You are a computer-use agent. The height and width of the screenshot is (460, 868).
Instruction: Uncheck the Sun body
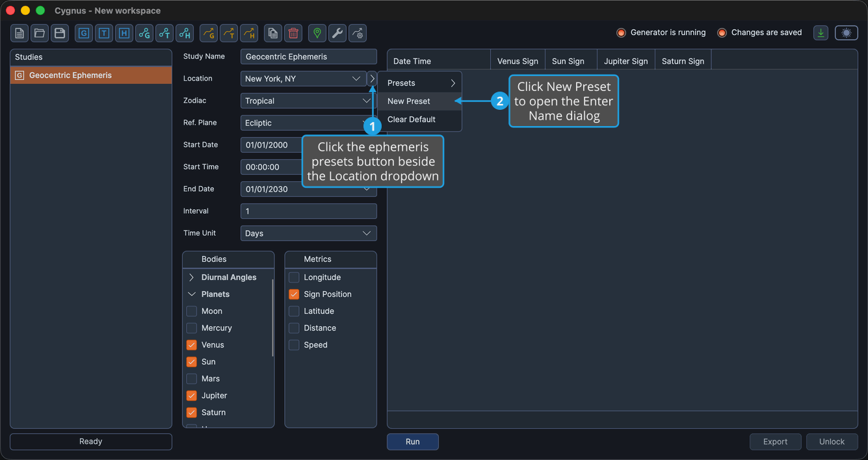192,362
